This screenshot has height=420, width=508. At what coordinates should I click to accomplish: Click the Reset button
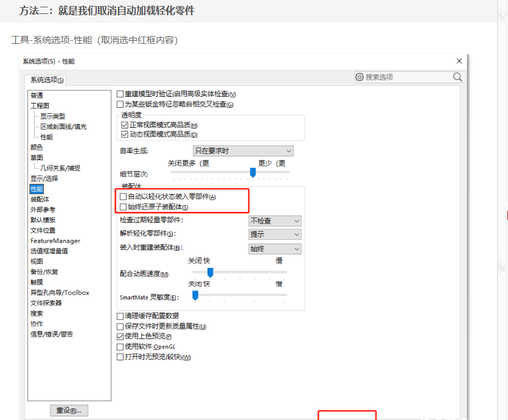tap(69, 410)
